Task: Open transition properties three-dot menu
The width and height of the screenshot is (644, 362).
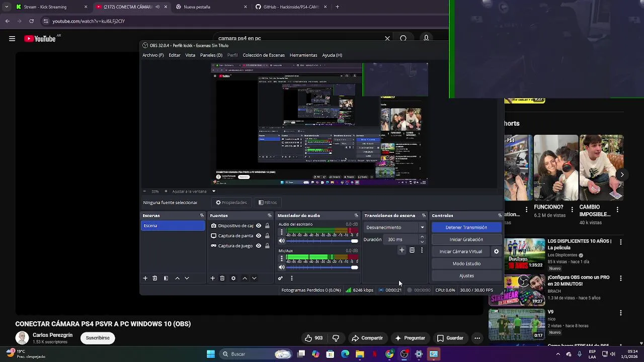Action: pyautogui.click(x=422, y=250)
